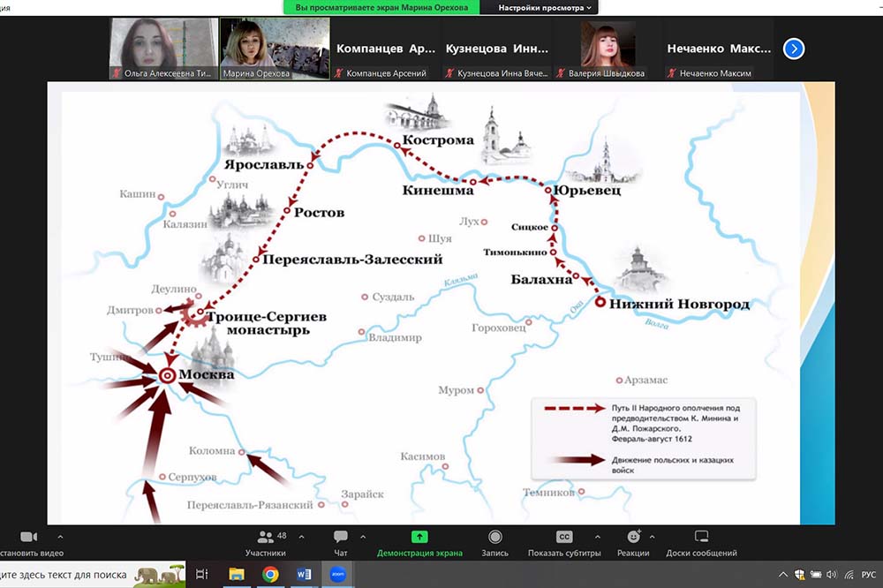Viewport: 883px width, 588px height.
Task: Open Microsoft Word from the taskbar
Action: (305, 575)
